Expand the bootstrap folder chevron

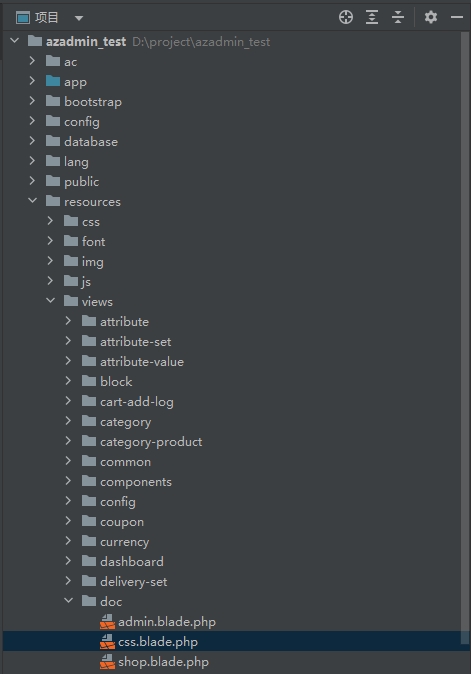click(32, 100)
